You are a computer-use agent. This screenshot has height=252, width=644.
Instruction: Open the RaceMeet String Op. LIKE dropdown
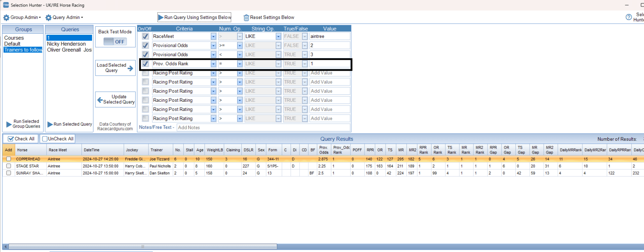[279, 37]
